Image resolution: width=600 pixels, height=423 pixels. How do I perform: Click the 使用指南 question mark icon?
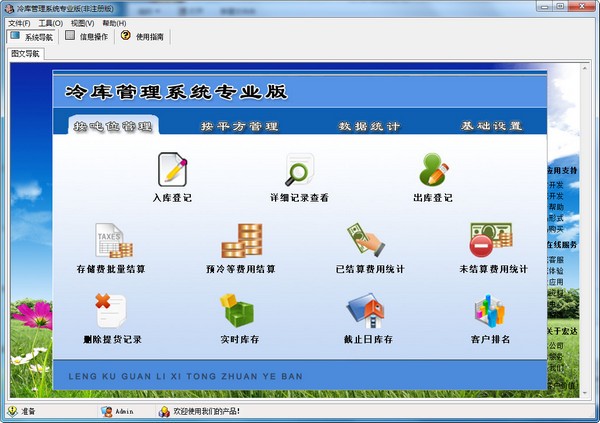coord(126,36)
